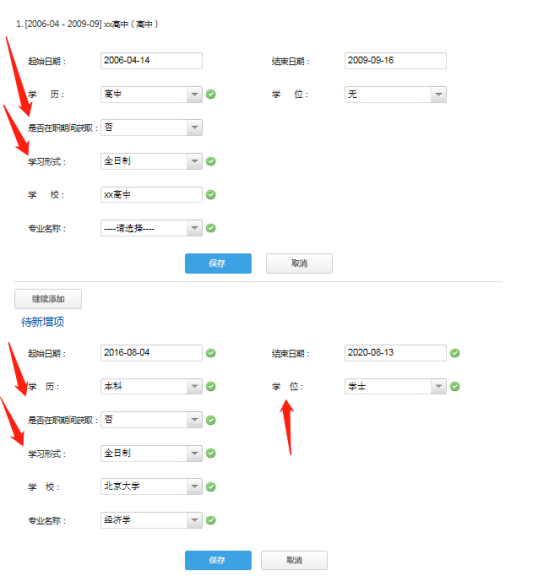Expand the 北京大学 school dropdown
The height and width of the screenshot is (576, 554).
151,486
